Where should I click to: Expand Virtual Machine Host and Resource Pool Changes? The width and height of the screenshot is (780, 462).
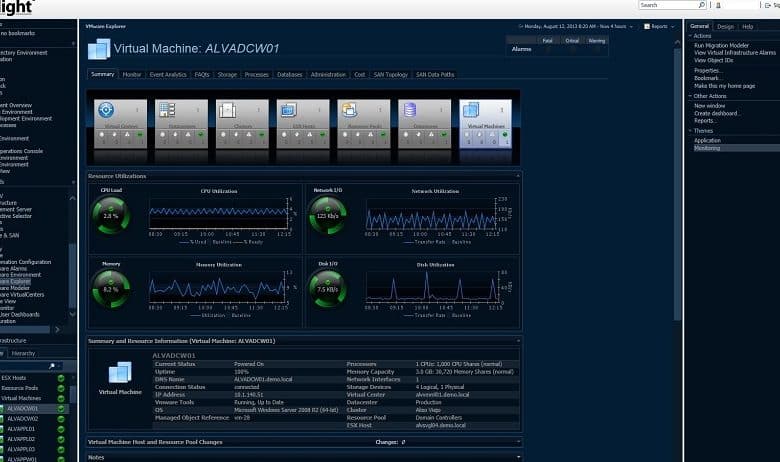pyautogui.click(x=518, y=442)
